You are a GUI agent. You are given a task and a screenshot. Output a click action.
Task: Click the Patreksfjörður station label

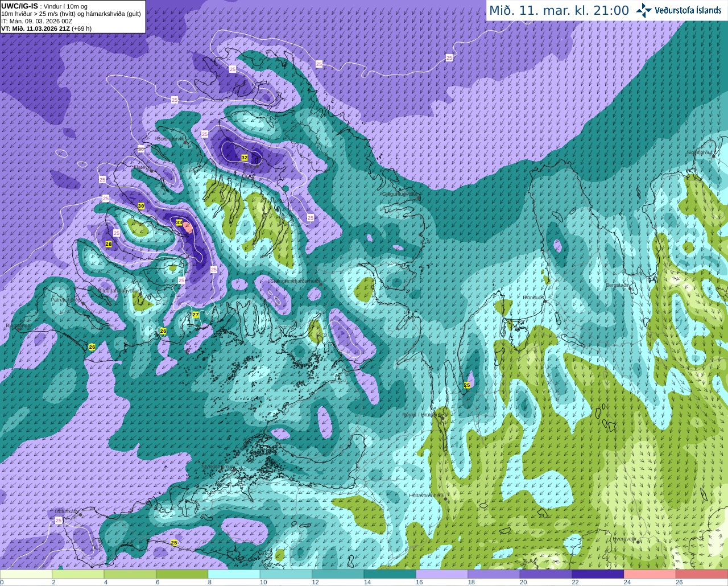coord(66,299)
